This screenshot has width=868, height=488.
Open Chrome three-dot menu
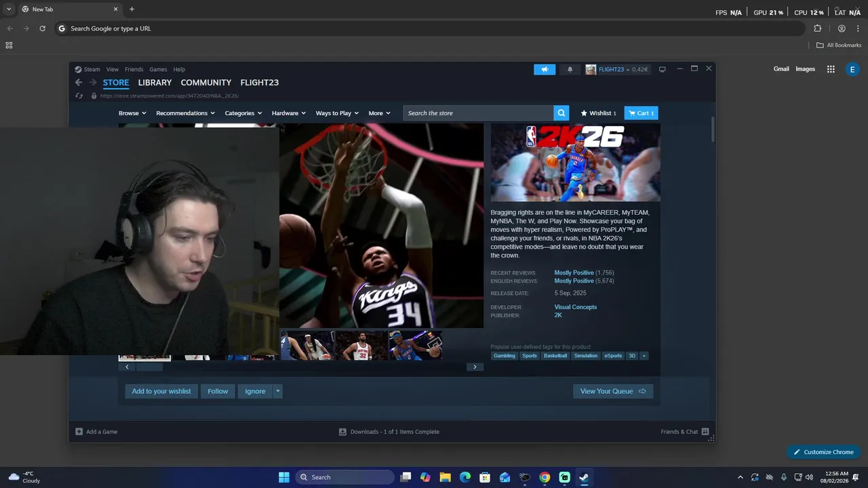858,28
